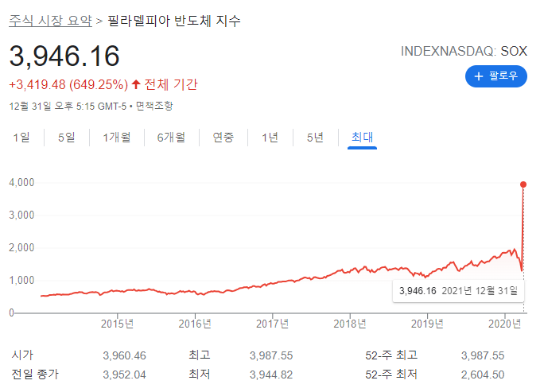Screen dimensions: 544x392
Task: Click the 시가 label
Action: coord(22,355)
